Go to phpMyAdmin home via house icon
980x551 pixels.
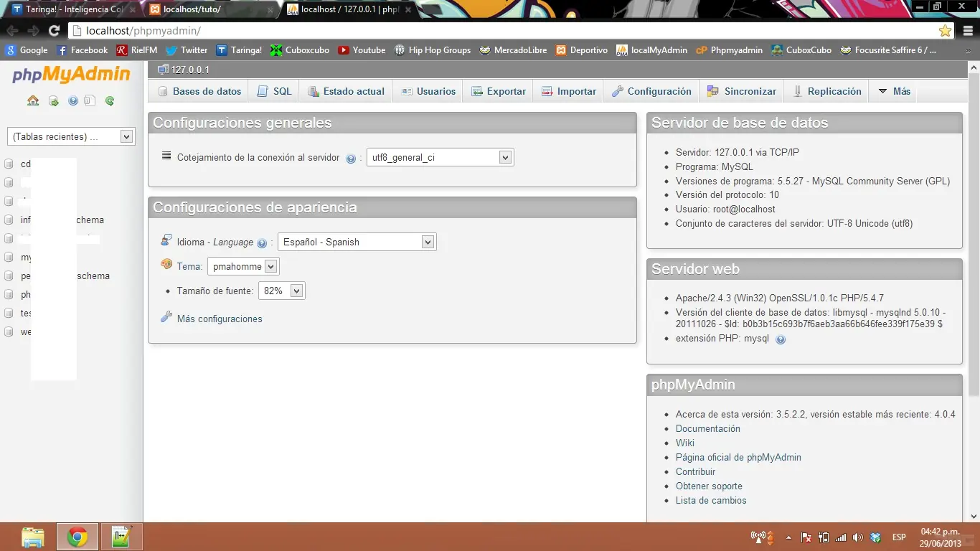pos(33,101)
